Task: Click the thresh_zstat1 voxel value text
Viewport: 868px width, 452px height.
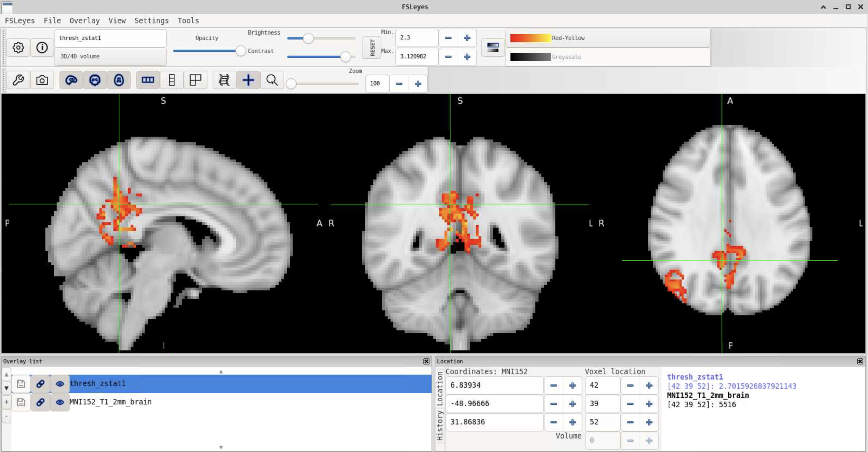Action: [x=732, y=386]
